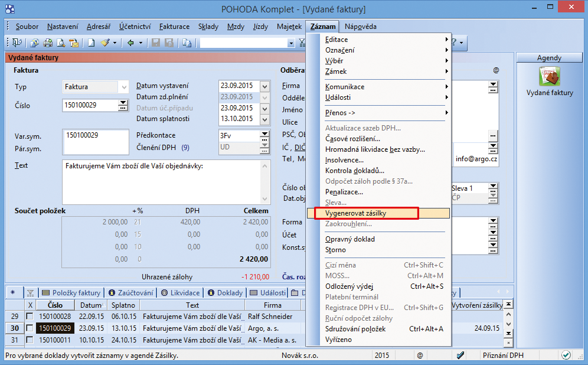Image resolution: width=588 pixels, height=365 pixels.
Task: Tick the checkbox for invoice 150100029
Action: [x=30, y=328]
